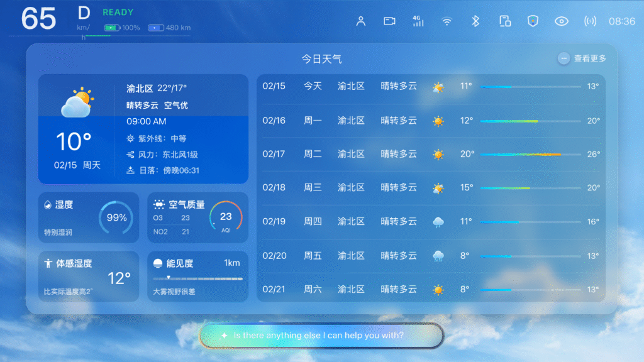This screenshot has height=362, width=644.
Task: Check the 4G signal icon
Action: point(418,21)
